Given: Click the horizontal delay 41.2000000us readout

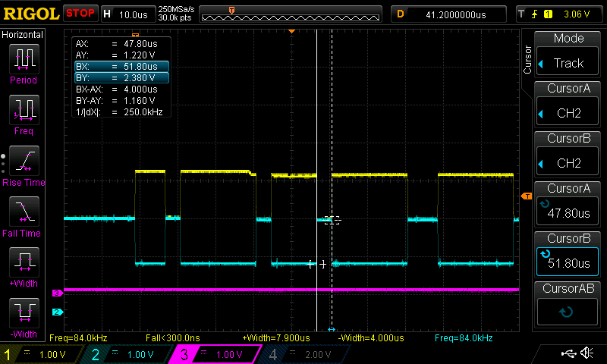Looking at the screenshot, I should point(448,14).
